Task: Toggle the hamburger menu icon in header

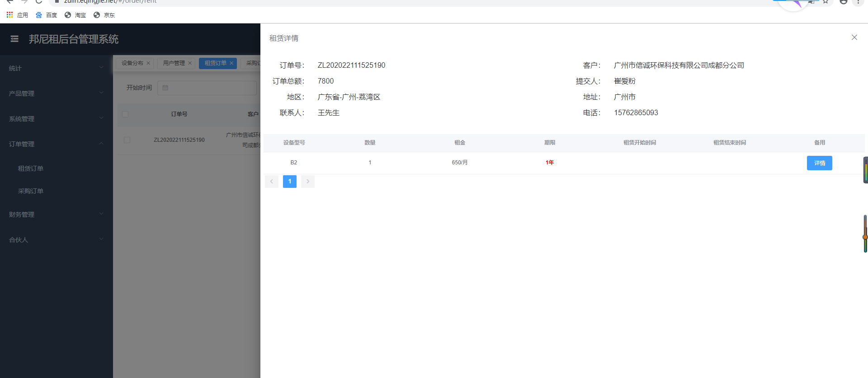Action: pyautogui.click(x=14, y=39)
